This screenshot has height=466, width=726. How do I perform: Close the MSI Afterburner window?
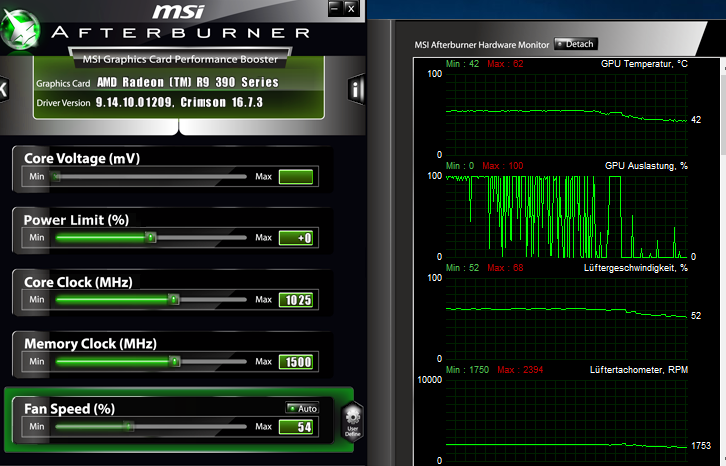click(351, 8)
